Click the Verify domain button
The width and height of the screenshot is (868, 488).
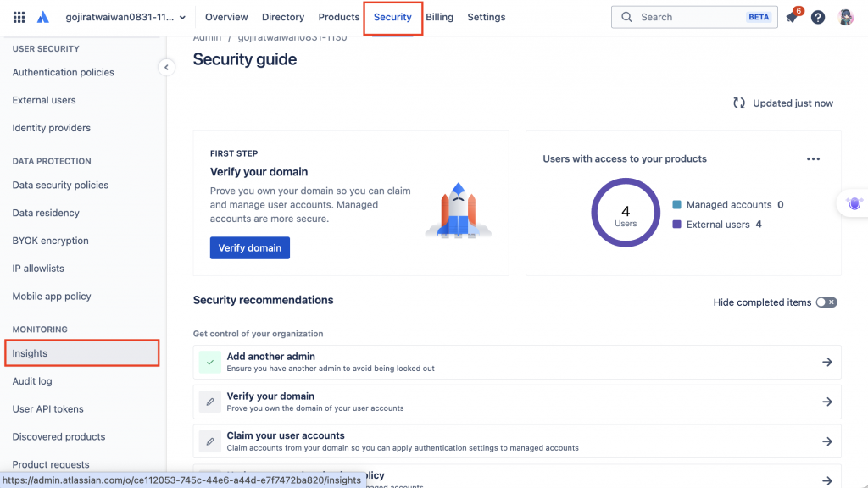pos(250,248)
